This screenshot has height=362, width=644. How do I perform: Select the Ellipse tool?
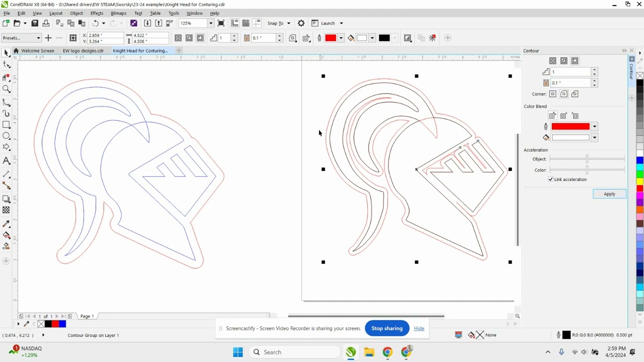(x=6, y=136)
